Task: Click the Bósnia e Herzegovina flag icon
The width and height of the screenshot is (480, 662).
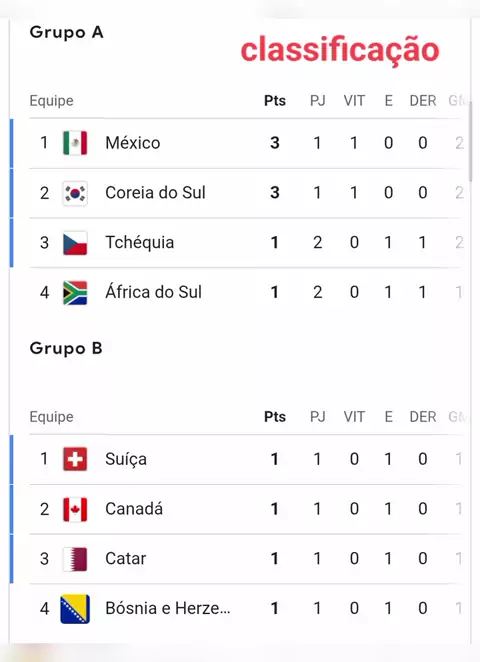Action: click(x=75, y=609)
